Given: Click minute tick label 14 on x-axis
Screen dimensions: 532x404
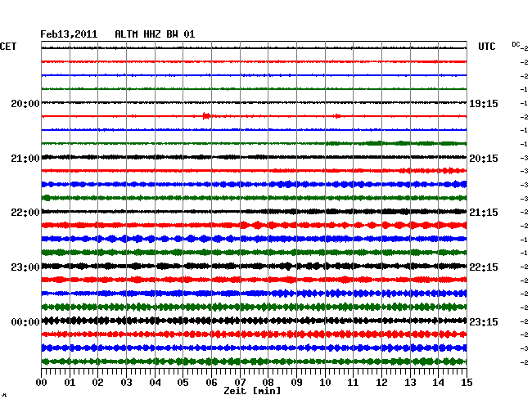Looking at the screenshot, I should (x=438, y=383).
